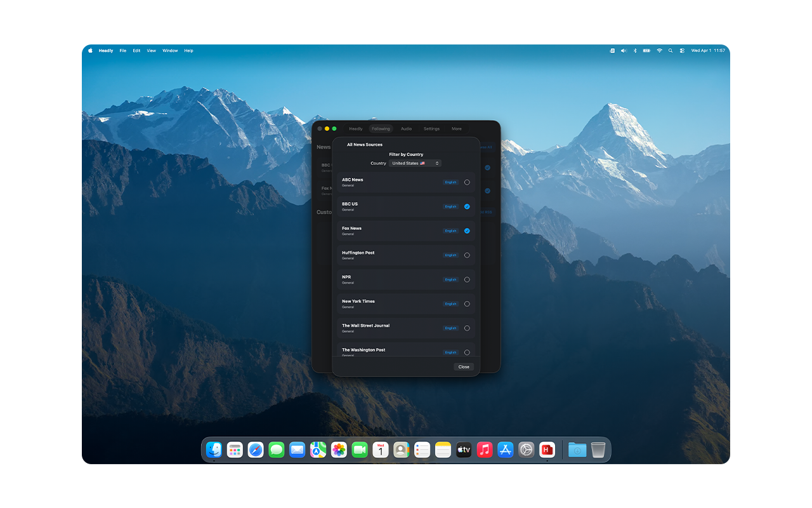Viewport: 812px width, 508px height.
Task: Open Calendar from the Dock
Action: click(381, 450)
